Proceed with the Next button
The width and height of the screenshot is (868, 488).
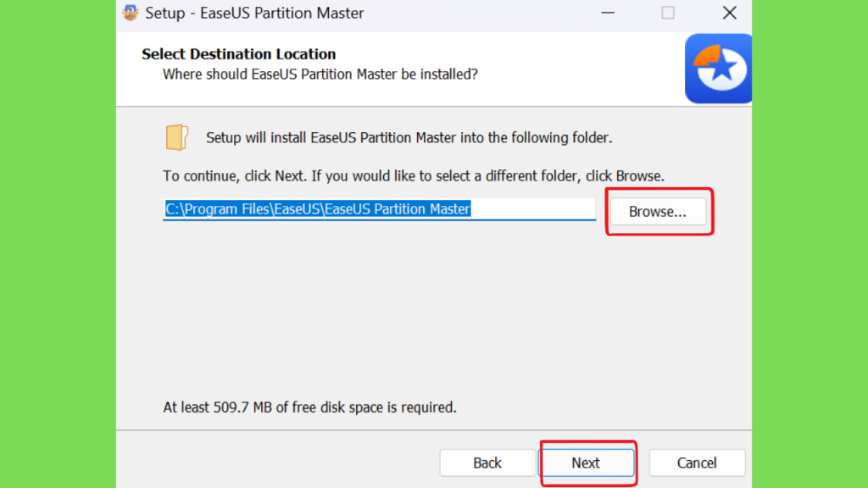coord(586,463)
